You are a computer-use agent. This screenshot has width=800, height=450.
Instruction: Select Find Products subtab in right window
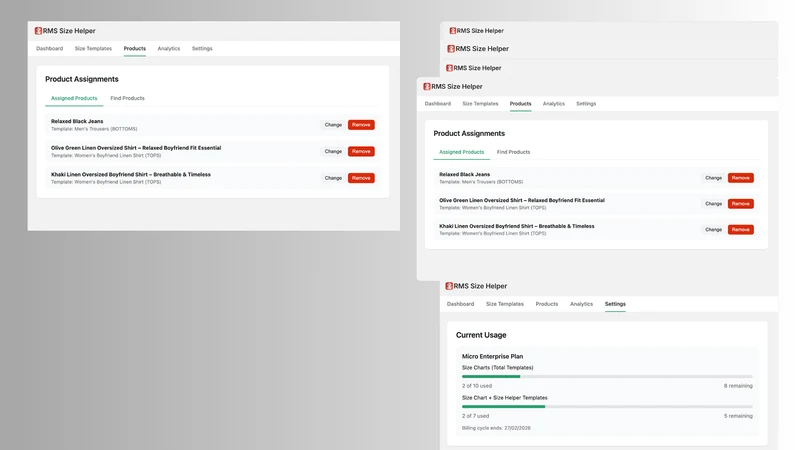point(513,152)
